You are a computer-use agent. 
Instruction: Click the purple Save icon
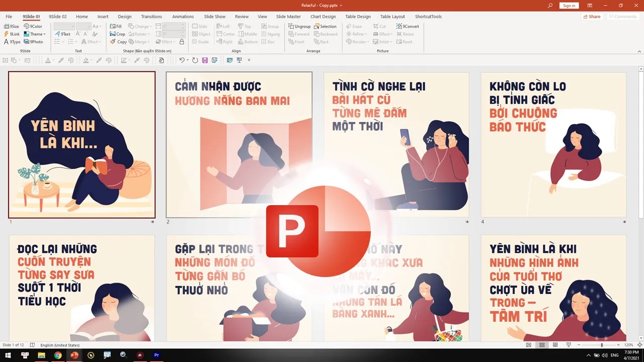point(205,60)
